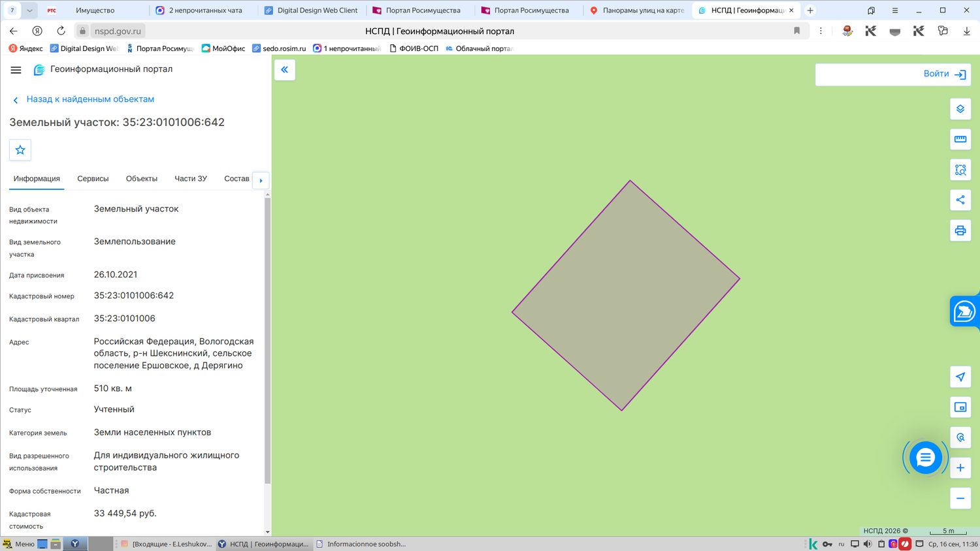Collapse the side panel with double-chevron button
Viewport: 980px width, 551px height.
[x=285, y=70]
